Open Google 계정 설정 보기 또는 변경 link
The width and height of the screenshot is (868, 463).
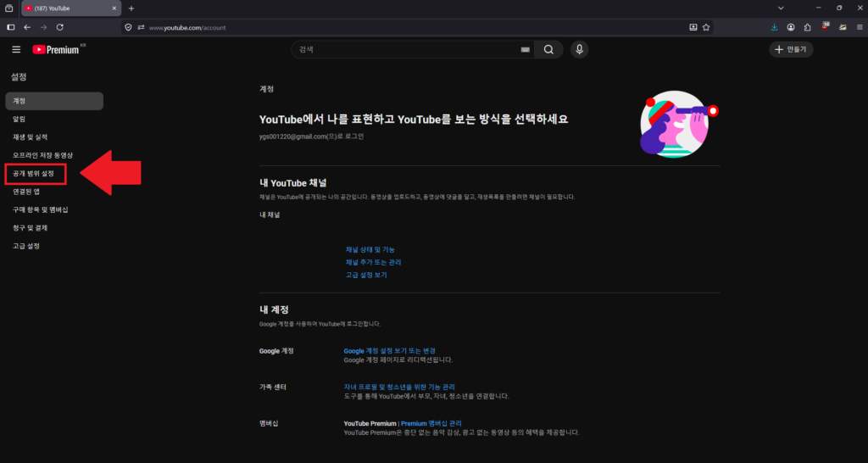coord(389,351)
